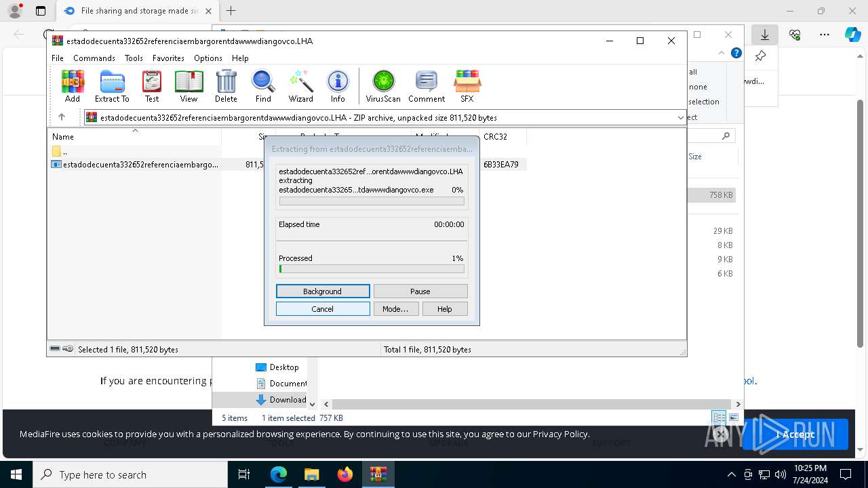Click the Processed total progress bar
Image resolution: width=868 pixels, height=488 pixels.
tap(372, 269)
